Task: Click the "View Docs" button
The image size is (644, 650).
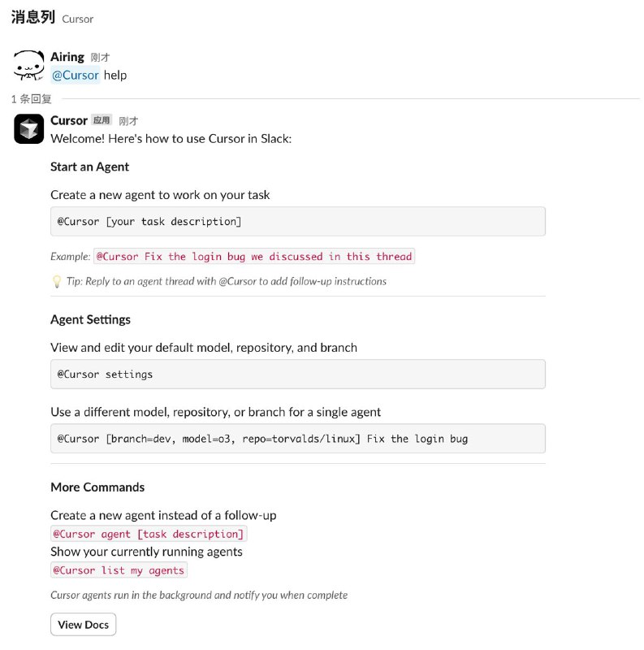Action: (x=83, y=624)
